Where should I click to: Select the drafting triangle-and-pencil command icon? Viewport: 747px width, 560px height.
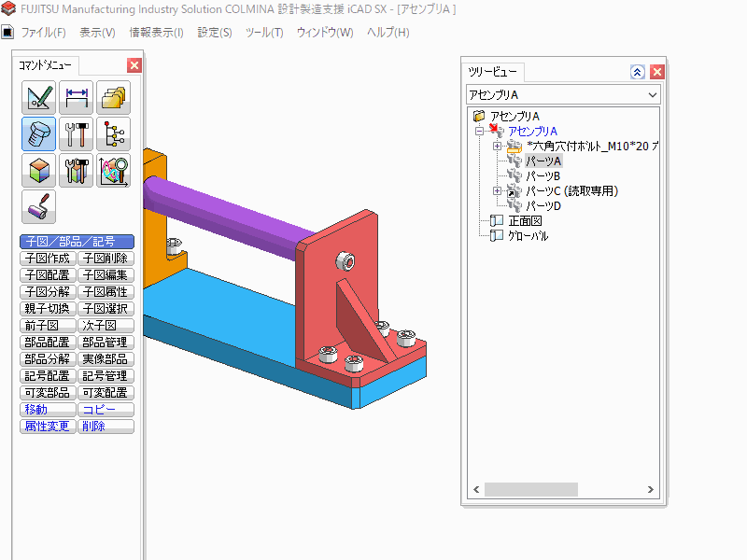(39, 98)
